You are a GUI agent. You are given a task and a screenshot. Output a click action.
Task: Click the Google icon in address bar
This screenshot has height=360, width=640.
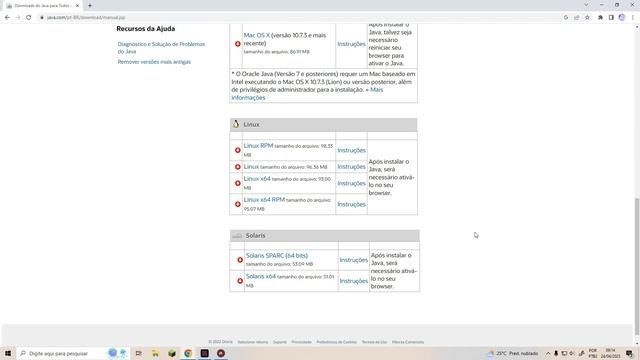click(566, 18)
